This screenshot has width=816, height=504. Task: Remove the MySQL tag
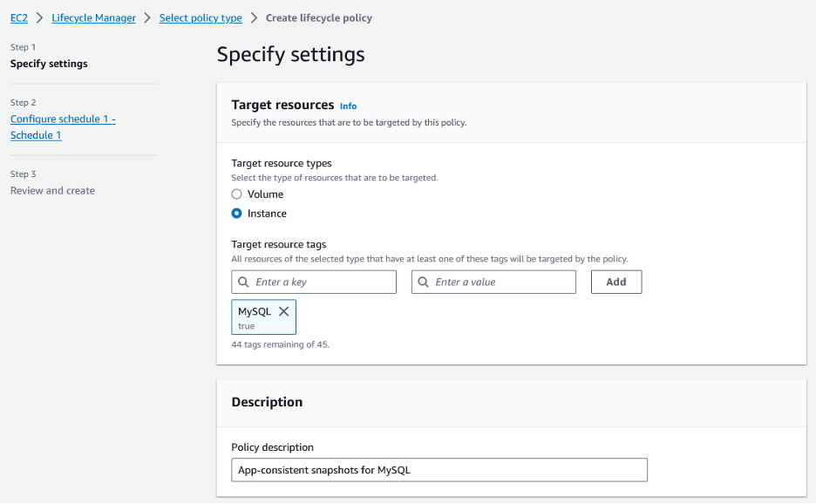283,311
